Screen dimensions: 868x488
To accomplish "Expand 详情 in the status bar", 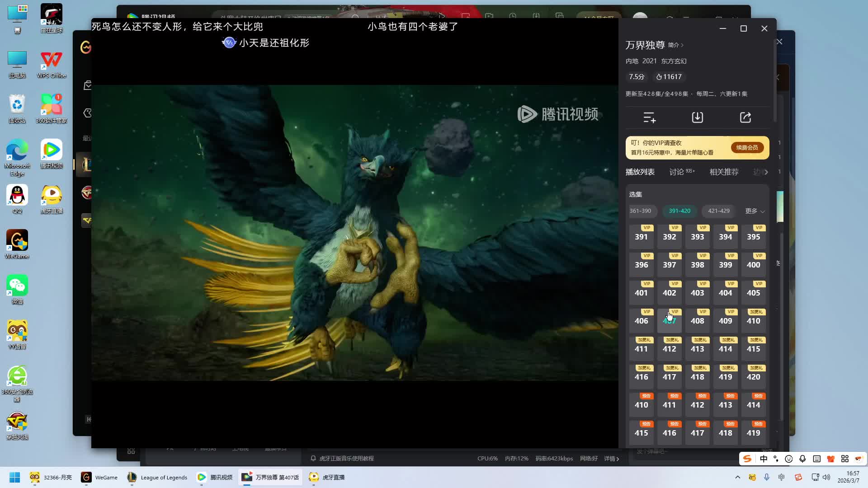I will pyautogui.click(x=611, y=458).
